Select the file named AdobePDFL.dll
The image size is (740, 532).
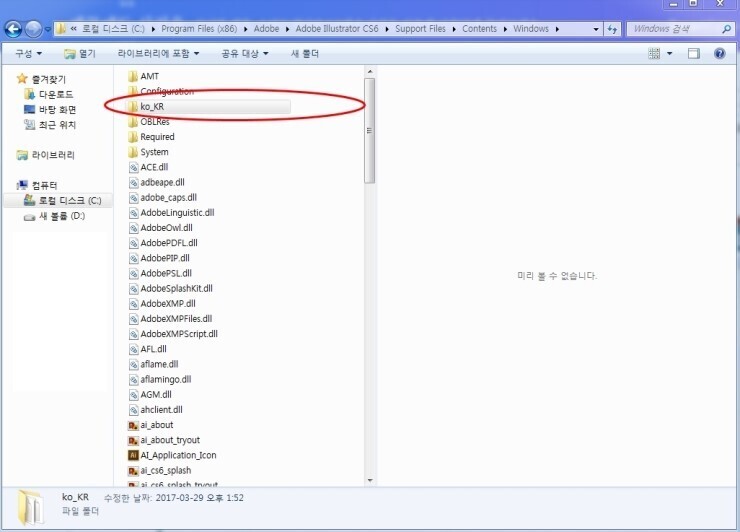pyautogui.click(x=169, y=243)
